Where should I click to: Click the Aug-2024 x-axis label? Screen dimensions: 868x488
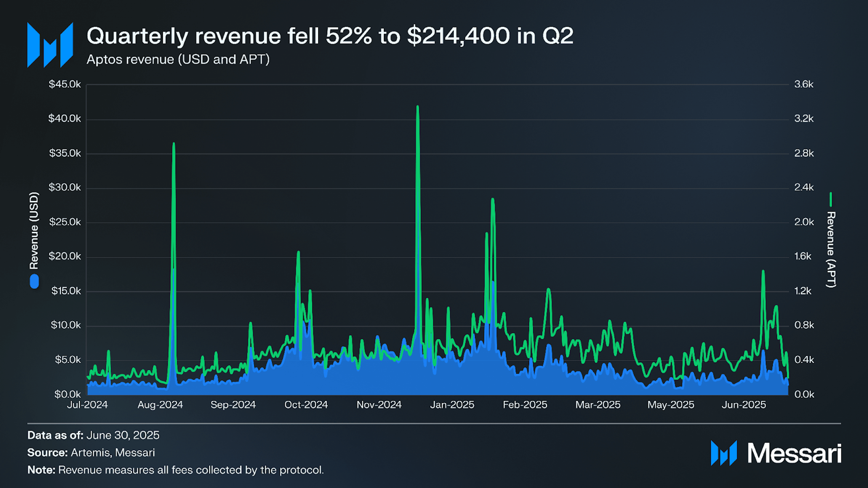click(160, 405)
